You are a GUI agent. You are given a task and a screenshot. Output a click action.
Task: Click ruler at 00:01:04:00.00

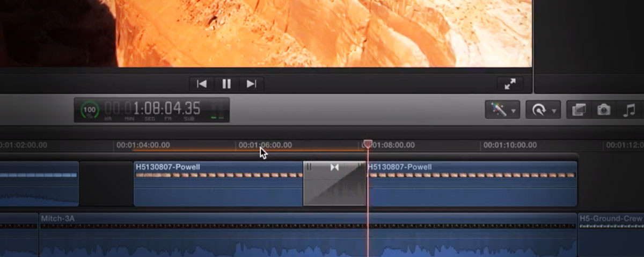click(143, 145)
